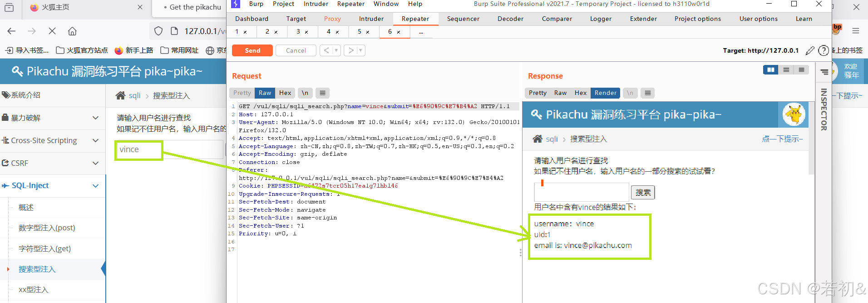Go to previous request in Repeater history
Viewport: 868px width, 303px height.
click(326, 50)
